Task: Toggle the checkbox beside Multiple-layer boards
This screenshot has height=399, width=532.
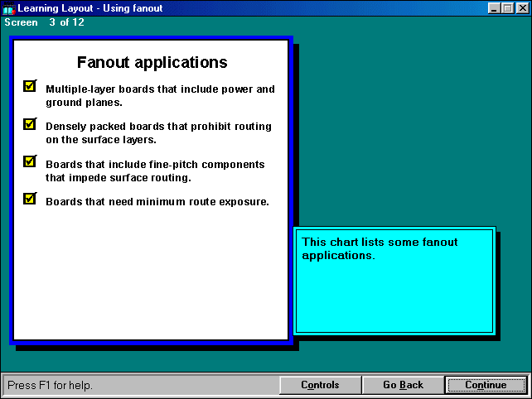Action: click(30, 86)
